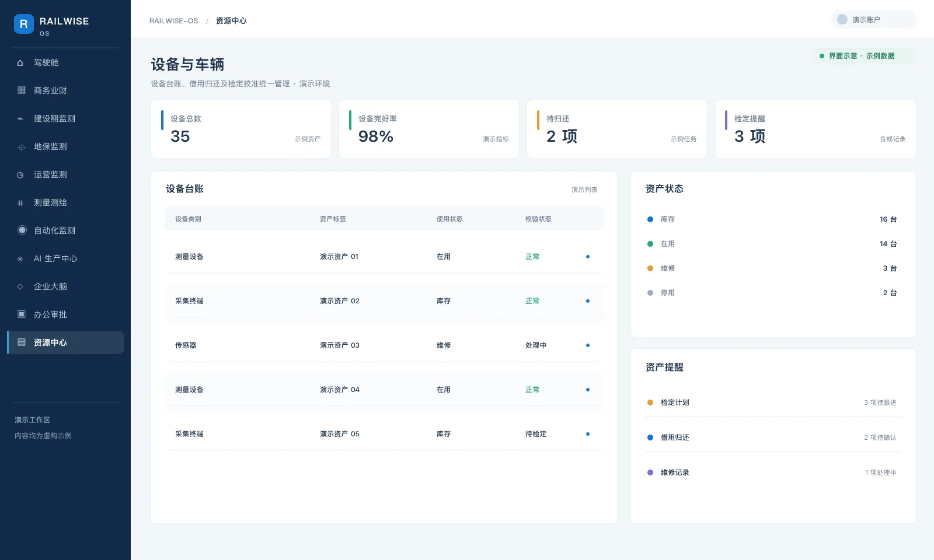This screenshot has height=560, width=934.
Task: Select 演示资产 01 table cell
Action: pyautogui.click(x=339, y=257)
